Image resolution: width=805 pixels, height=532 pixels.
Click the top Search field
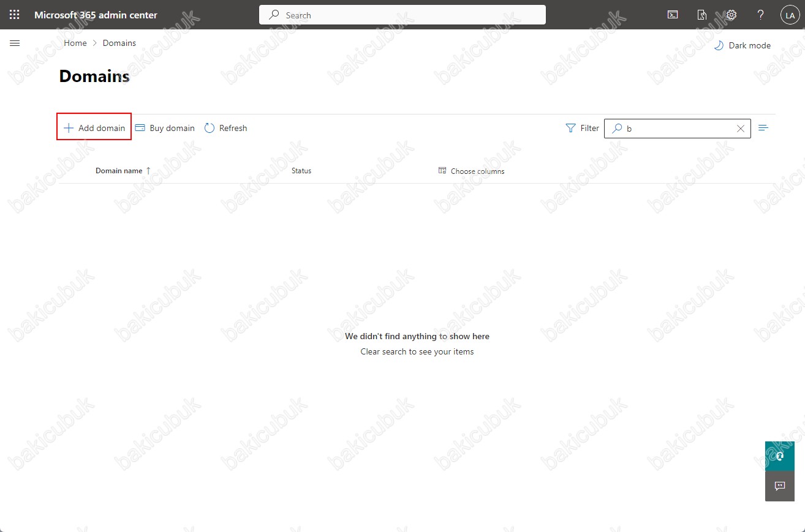402,15
